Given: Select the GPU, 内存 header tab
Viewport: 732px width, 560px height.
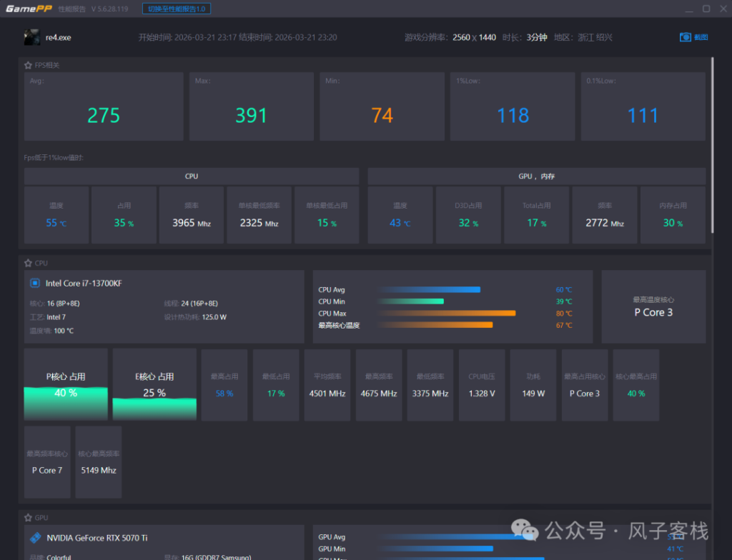Looking at the screenshot, I should [x=536, y=176].
